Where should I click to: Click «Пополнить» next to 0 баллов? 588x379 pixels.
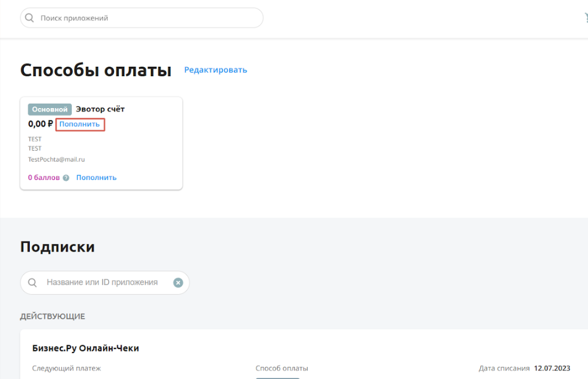coord(97,177)
